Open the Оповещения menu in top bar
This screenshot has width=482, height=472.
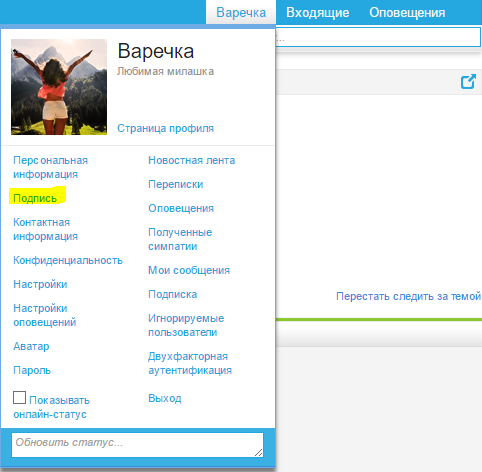(x=407, y=13)
